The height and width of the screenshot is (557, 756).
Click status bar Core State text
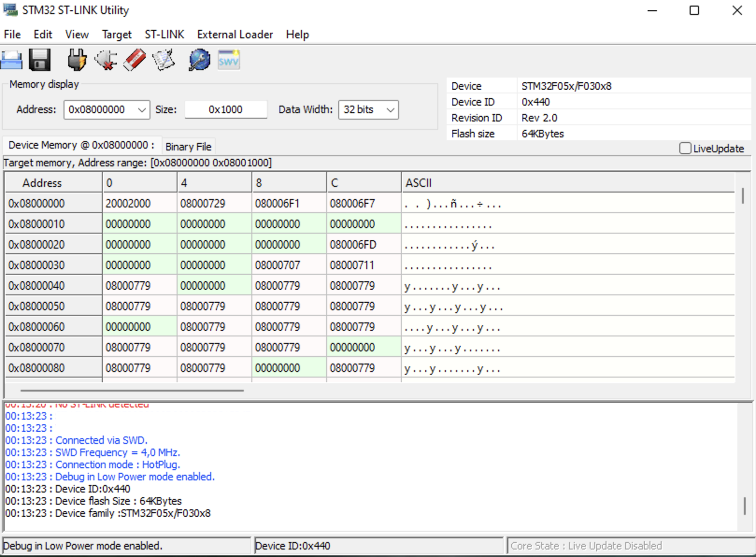[x=586, y=546]
